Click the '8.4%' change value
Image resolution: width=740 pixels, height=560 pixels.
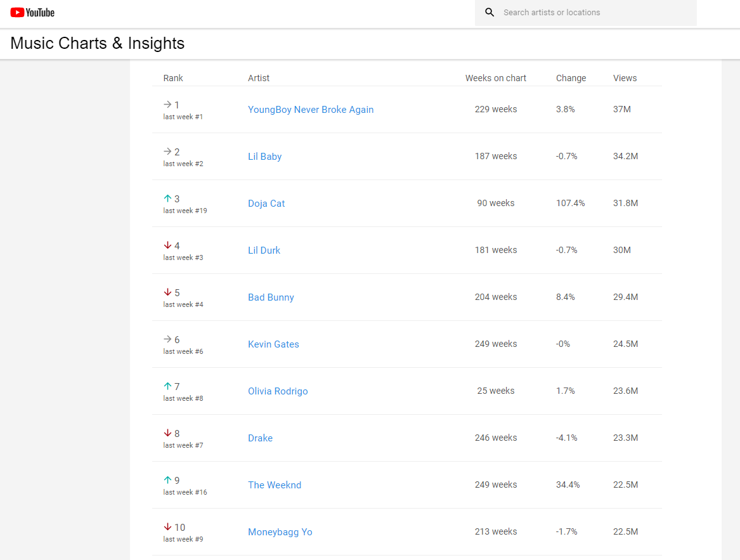(565, 297)
